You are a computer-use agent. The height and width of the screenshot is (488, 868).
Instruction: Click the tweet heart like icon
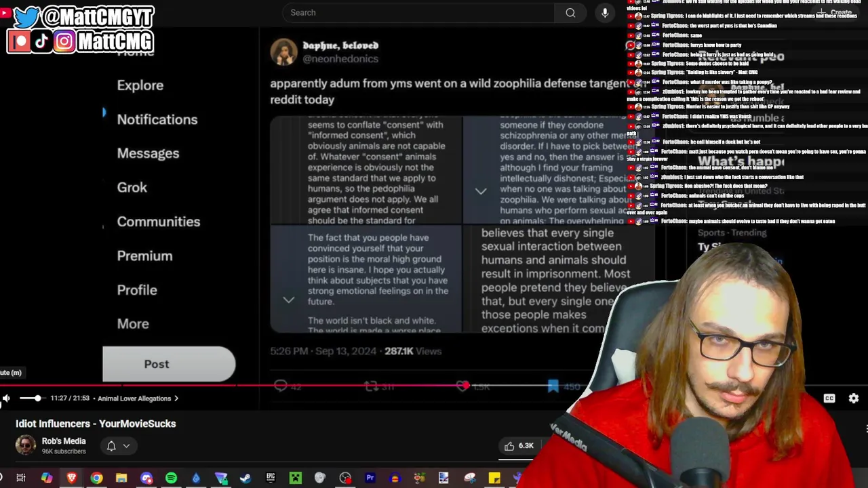(x=462, y=386)
